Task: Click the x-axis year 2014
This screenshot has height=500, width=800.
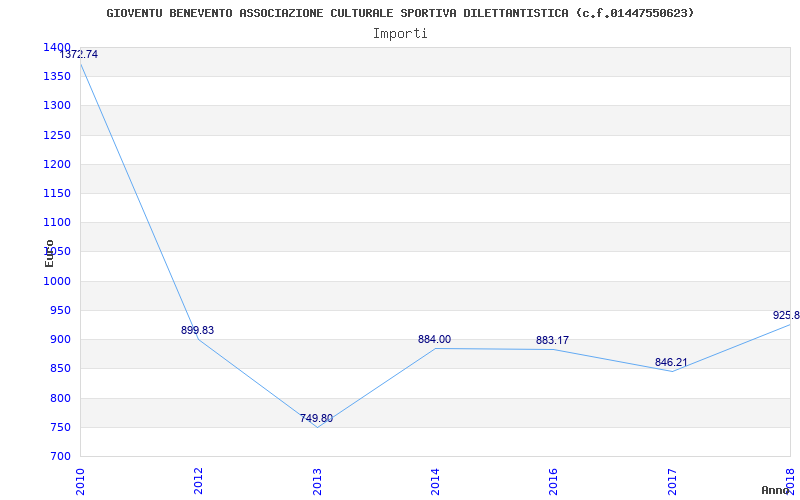Action: 435,481
